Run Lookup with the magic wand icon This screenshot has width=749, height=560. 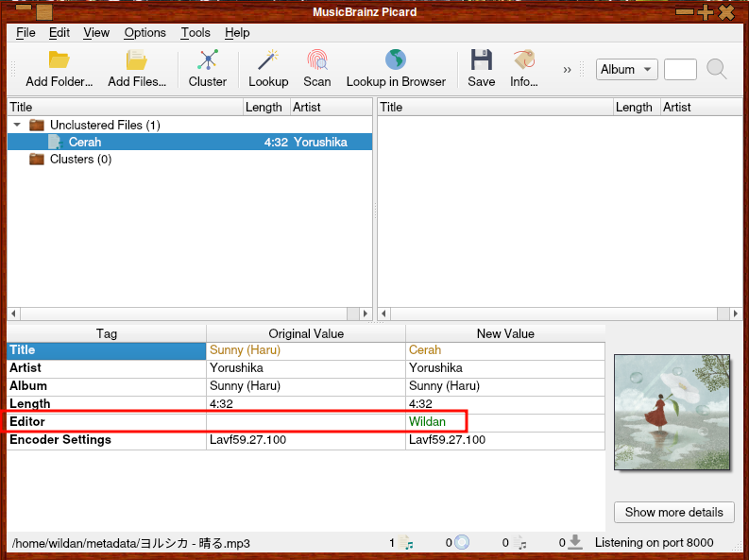(x=268, y=61)
